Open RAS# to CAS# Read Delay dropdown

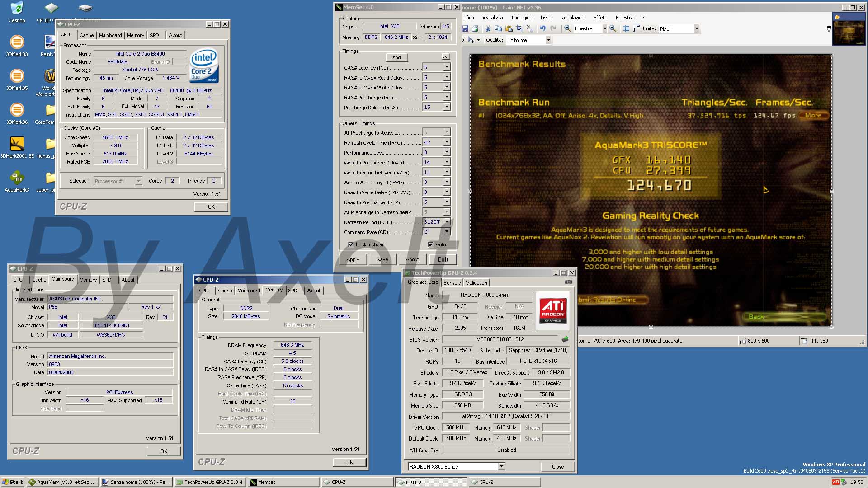pyautogui.click(x=447, y=77)
